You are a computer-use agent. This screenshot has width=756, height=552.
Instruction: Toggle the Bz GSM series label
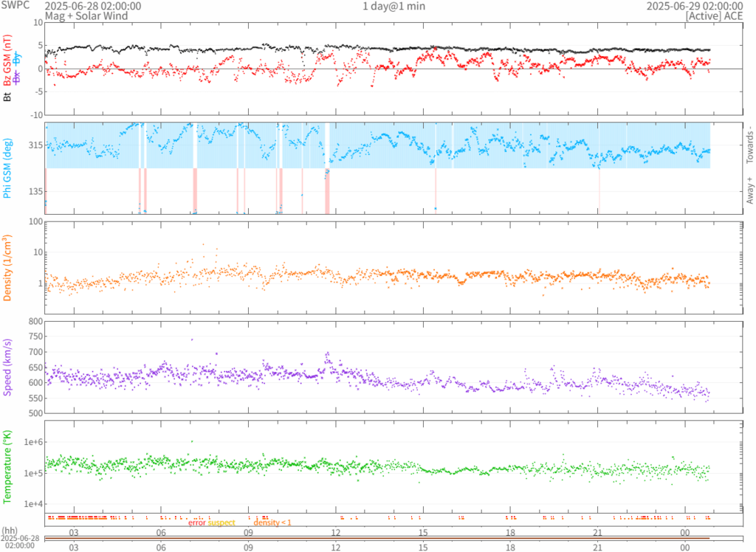[7, 61]
